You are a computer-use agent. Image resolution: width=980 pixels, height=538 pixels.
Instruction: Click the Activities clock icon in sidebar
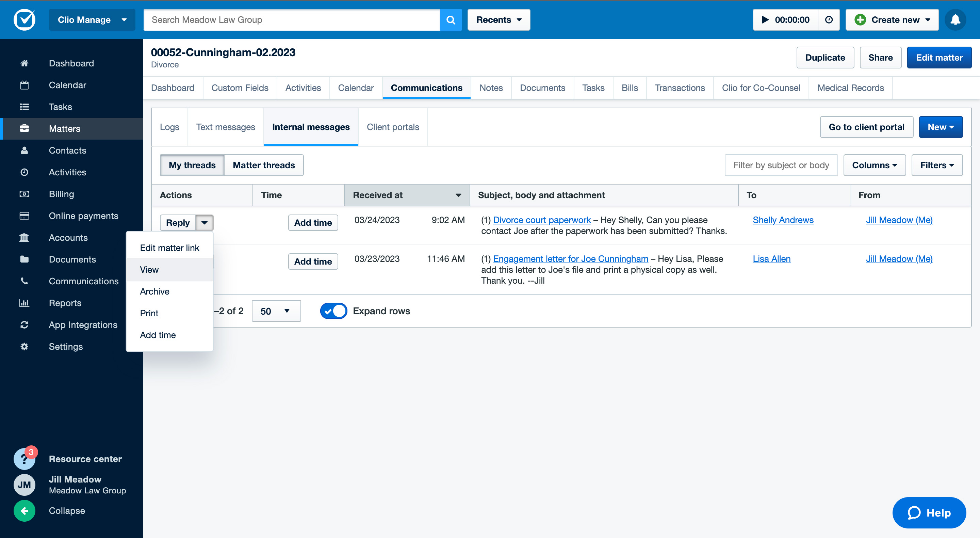[24, 172]
